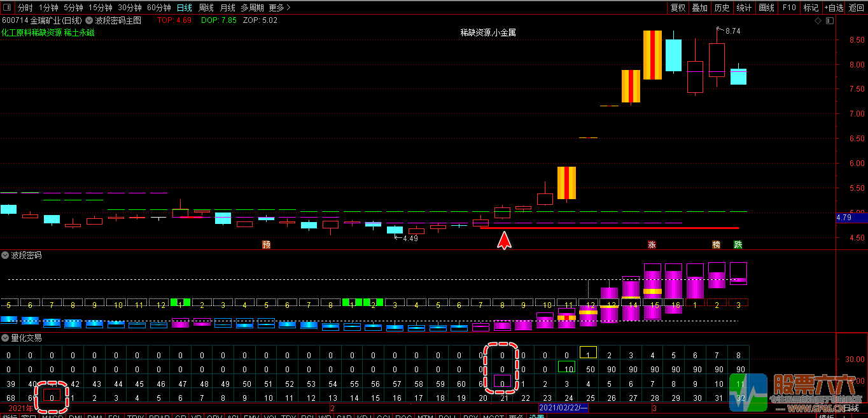This screenshot has height=418, width=868.
Task: Click the orange 榜 marker icon
Action: (x=716, y=244)
